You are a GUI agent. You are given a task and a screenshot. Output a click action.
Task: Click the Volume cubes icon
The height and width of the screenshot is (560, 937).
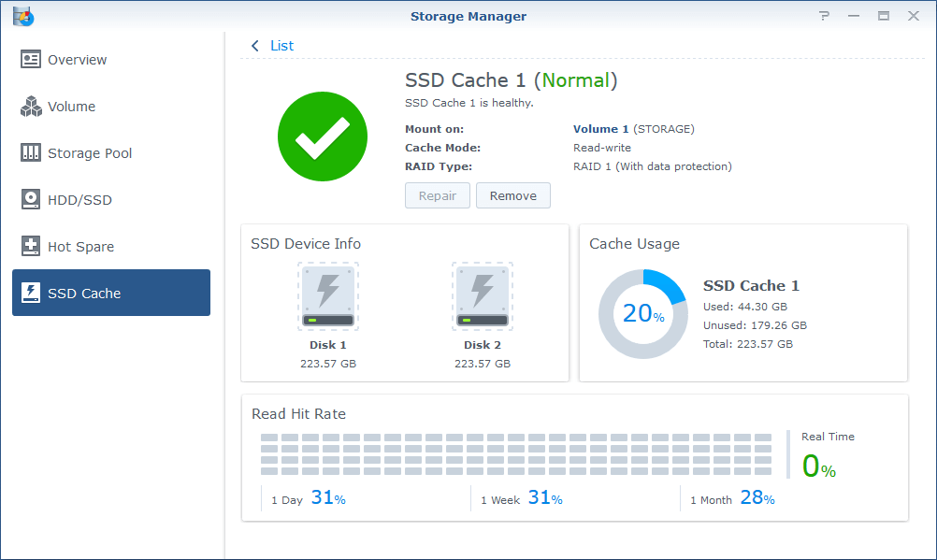coord(31,107)
